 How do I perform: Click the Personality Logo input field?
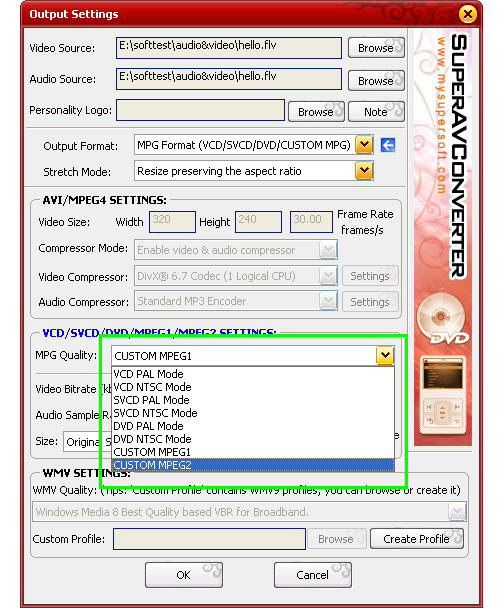pos(200,110)
